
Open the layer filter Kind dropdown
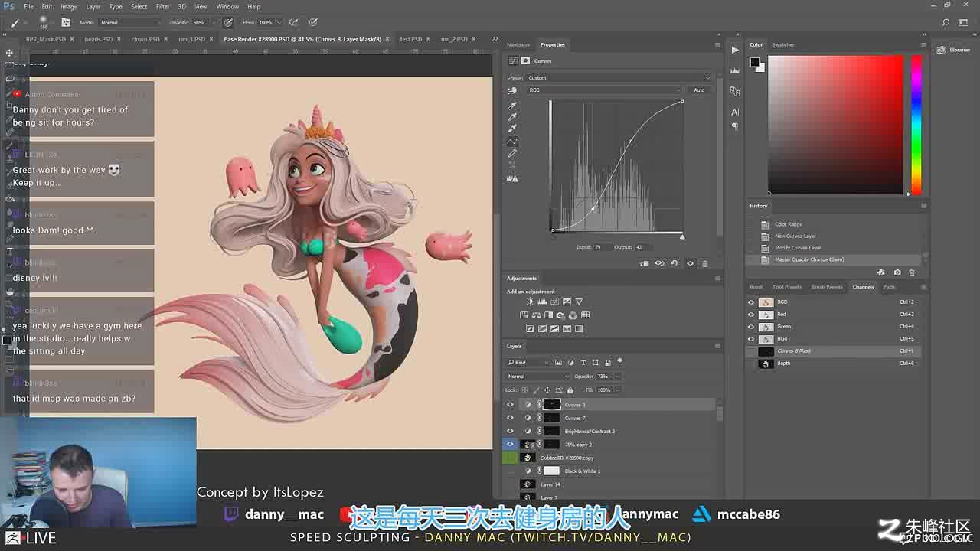point(528,363)
